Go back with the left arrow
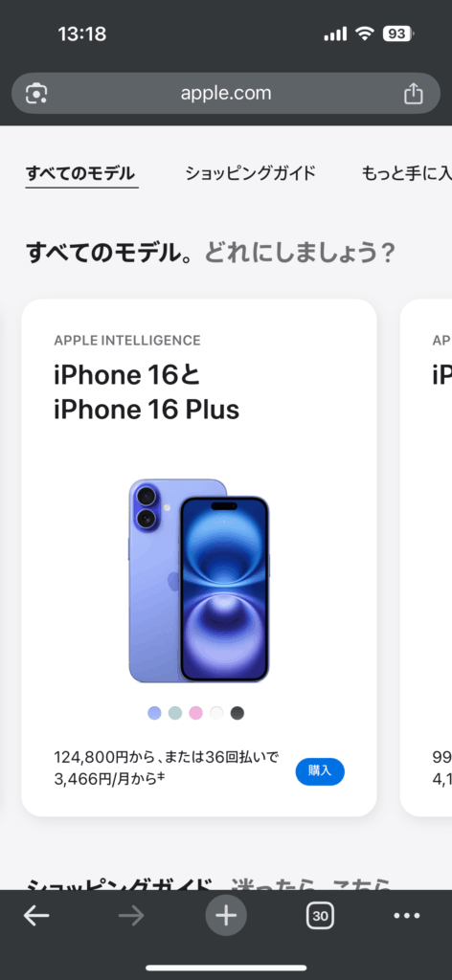This screenshot has width=452, height=980. point(37,916)
